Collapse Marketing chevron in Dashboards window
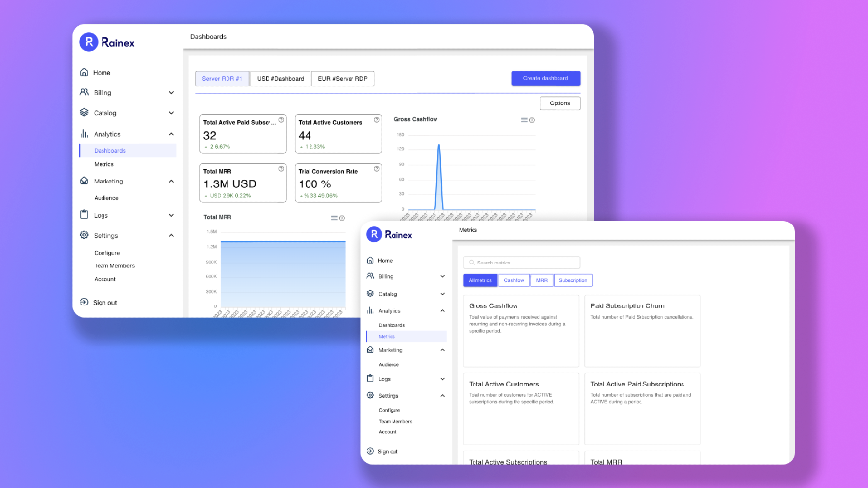868x488 pixels. click(x=171, y=181)
